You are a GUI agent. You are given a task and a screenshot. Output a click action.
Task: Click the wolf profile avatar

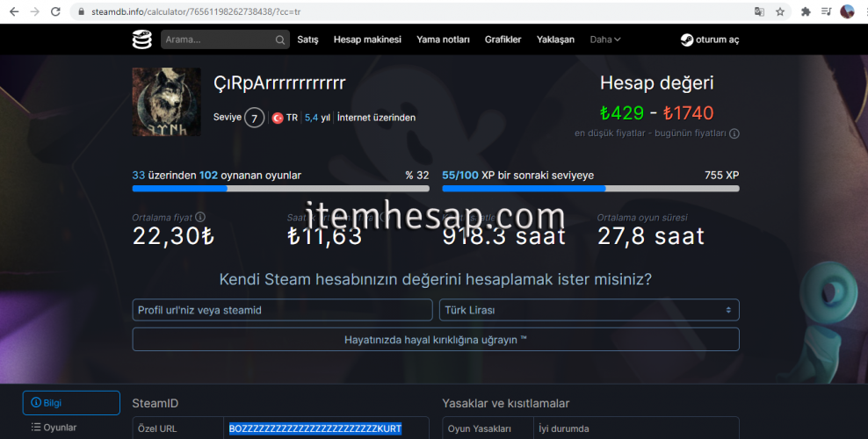pyautogui.click(x=167, y=102)
